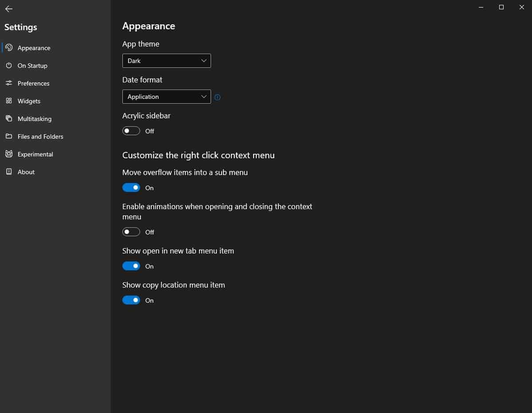Click the Widgets grid icon
Screen dimensions: 532x413
click(x=9, y=101)
